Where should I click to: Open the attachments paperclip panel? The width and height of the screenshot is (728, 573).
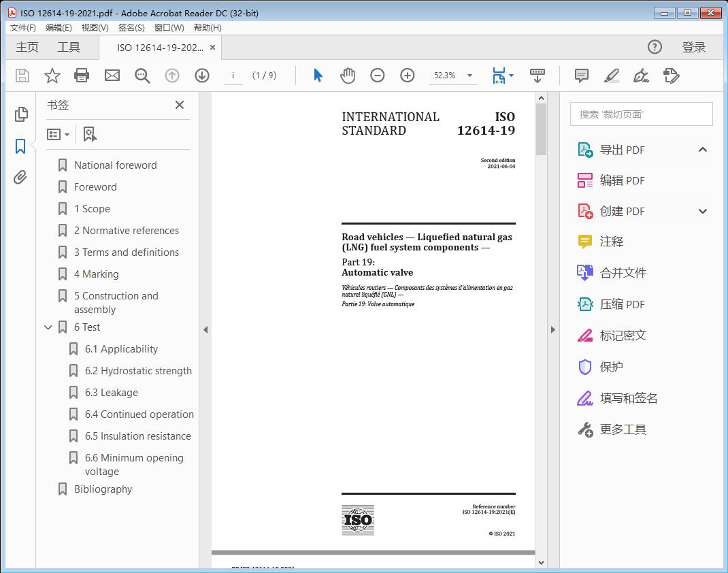[x=20, y=178]
